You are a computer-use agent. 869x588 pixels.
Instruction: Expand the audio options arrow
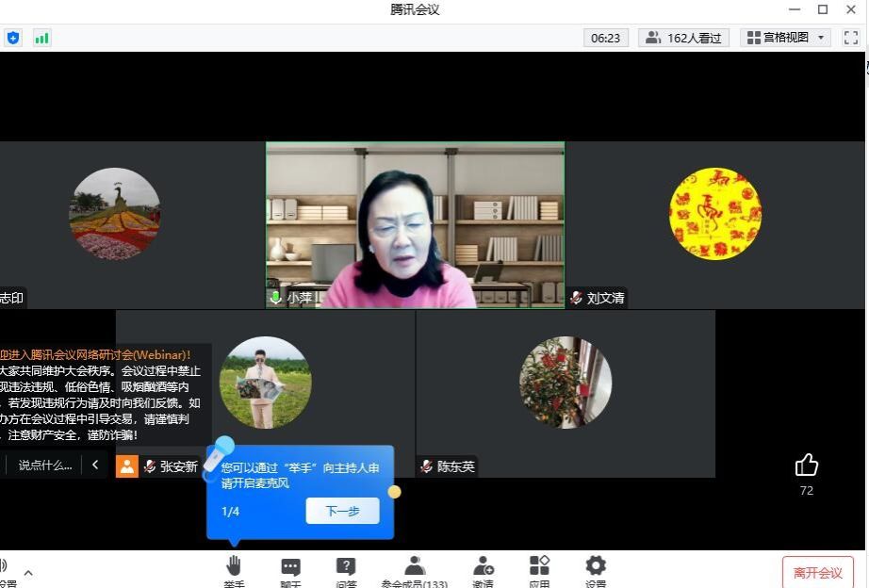[28, 572]
